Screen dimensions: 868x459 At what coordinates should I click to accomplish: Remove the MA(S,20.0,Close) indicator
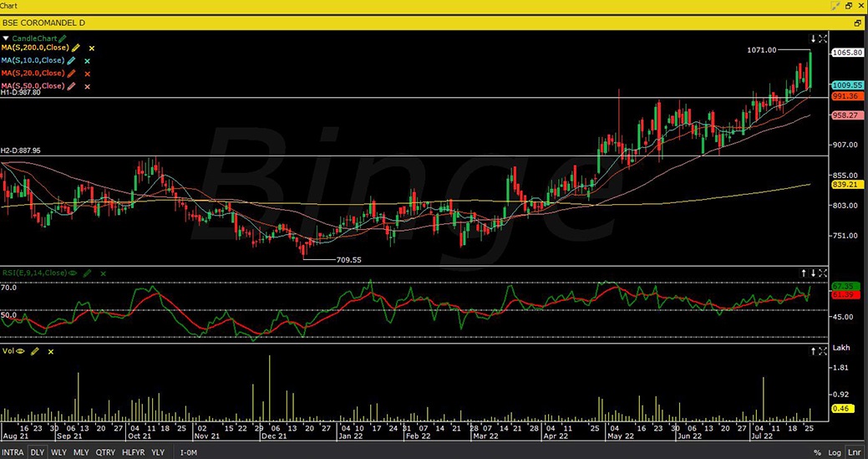pyautogui.click(x=87, y=74)
